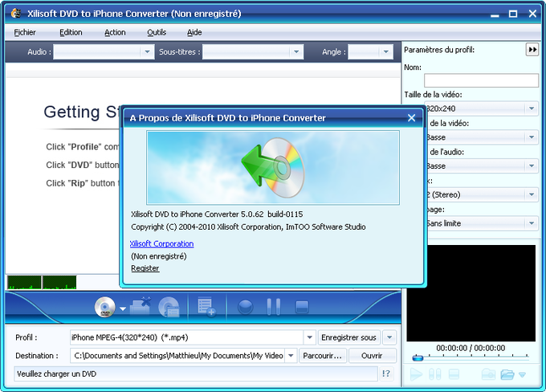Click the Enregistrer sous button
Screen dimensions: 546x392
pos(348,337)
